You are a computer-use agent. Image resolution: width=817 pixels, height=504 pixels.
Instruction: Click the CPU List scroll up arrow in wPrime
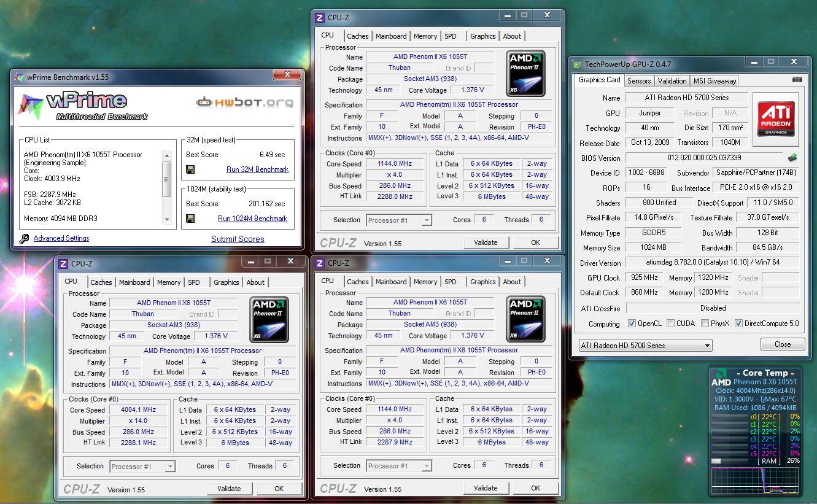point(166,155)
